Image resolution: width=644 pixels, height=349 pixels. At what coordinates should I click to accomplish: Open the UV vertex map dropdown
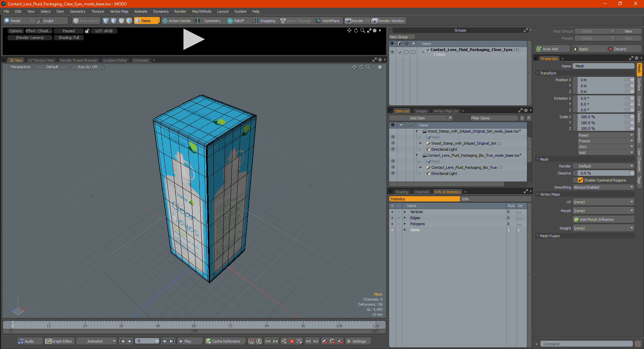coord(603,202)
